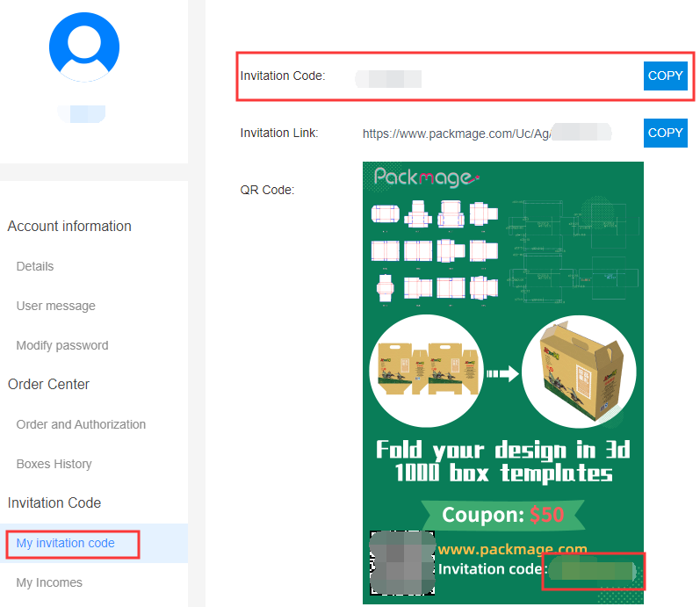
Task: Open User message page
Action: click(x=56, y=306)
